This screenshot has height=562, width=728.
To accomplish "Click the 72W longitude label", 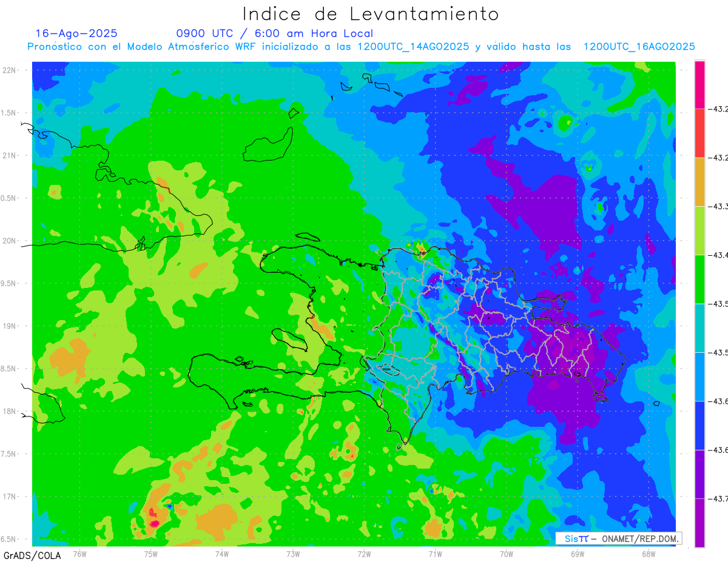I will pos(364,554).
